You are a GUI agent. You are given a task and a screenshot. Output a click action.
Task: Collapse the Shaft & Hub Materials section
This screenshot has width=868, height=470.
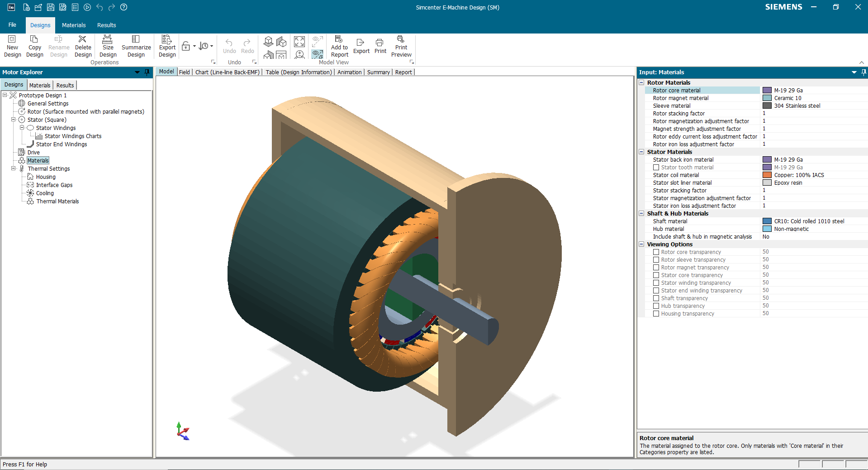tap(641, 213)
